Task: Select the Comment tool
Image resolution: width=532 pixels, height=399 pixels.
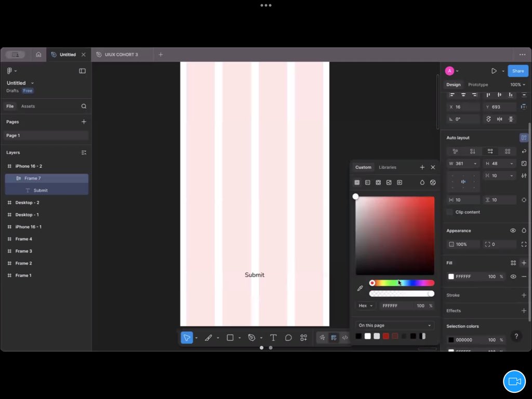Action: pos(288,338)
